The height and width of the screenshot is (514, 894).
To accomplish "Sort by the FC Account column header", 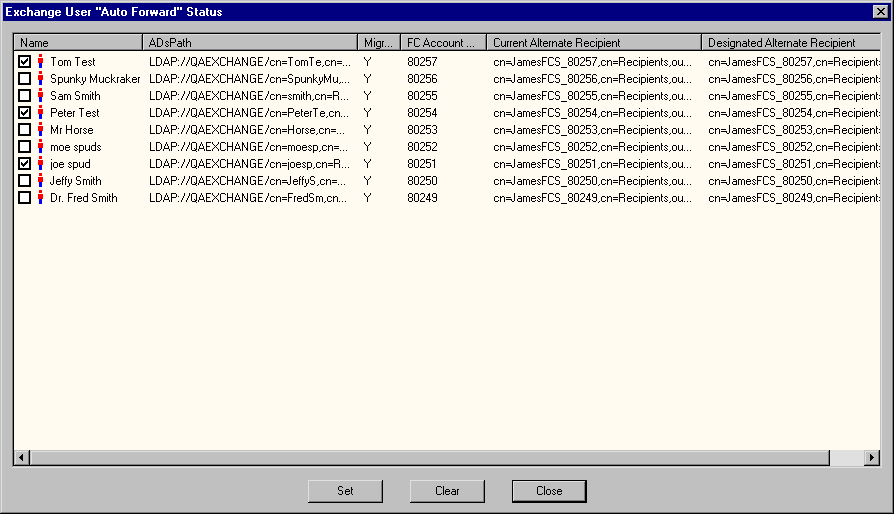I will click(x=444, y=43).
